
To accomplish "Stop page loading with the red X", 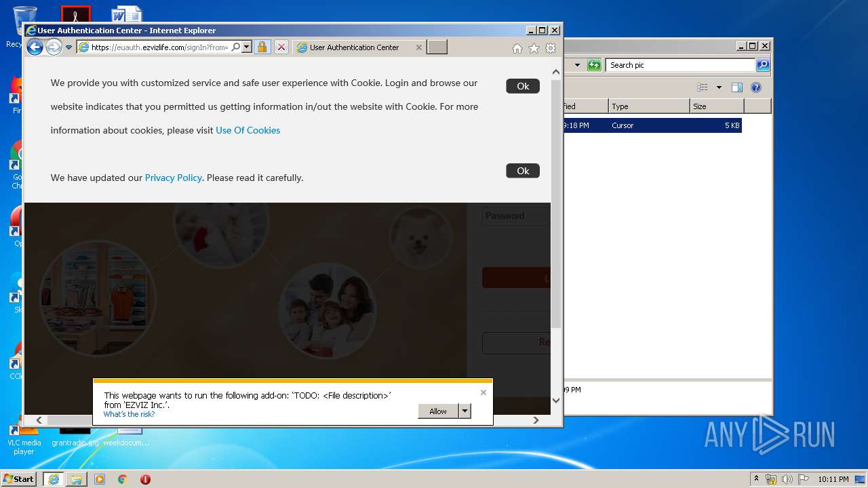I will coord(281,47).
